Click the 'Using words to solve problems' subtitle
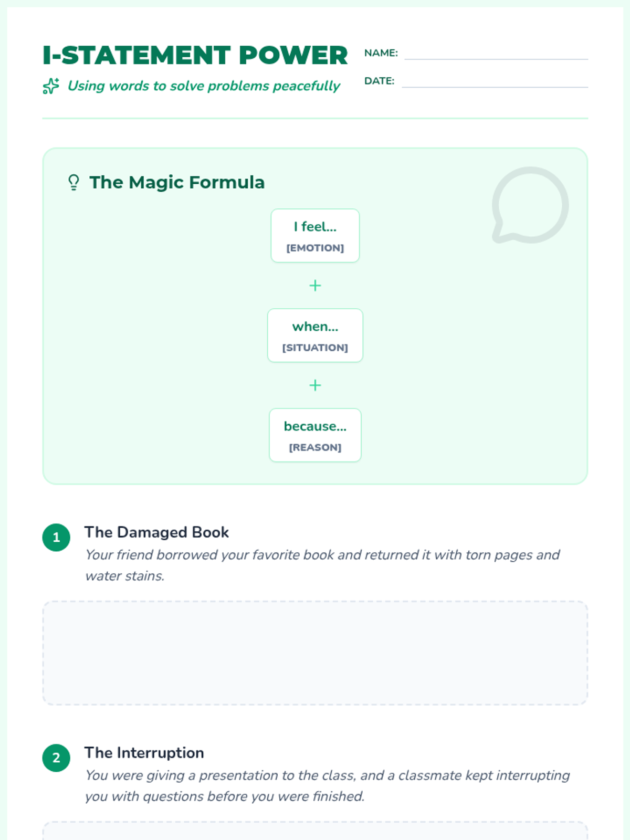 [204, 86]
